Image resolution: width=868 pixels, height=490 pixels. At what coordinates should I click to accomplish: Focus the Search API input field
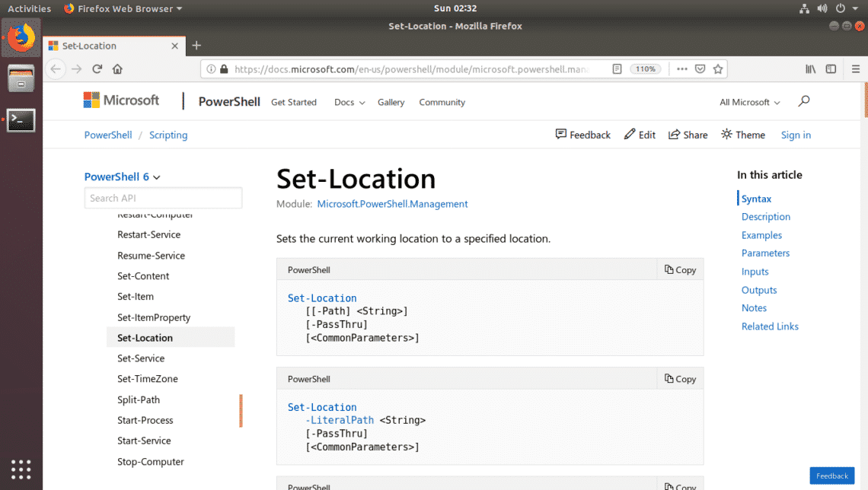[163, 198]
